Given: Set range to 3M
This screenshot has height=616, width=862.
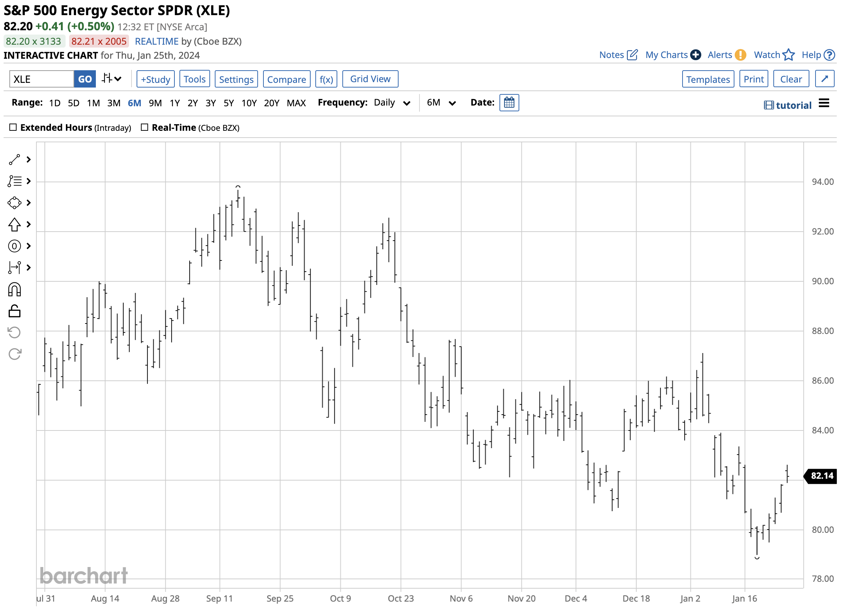Looking at the screenshot, I should 114,103.
